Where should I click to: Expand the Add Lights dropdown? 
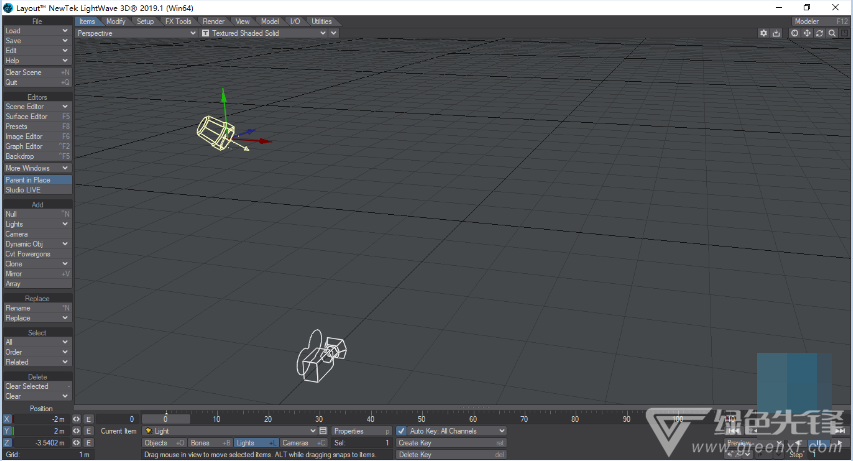[x=38, y=224]
